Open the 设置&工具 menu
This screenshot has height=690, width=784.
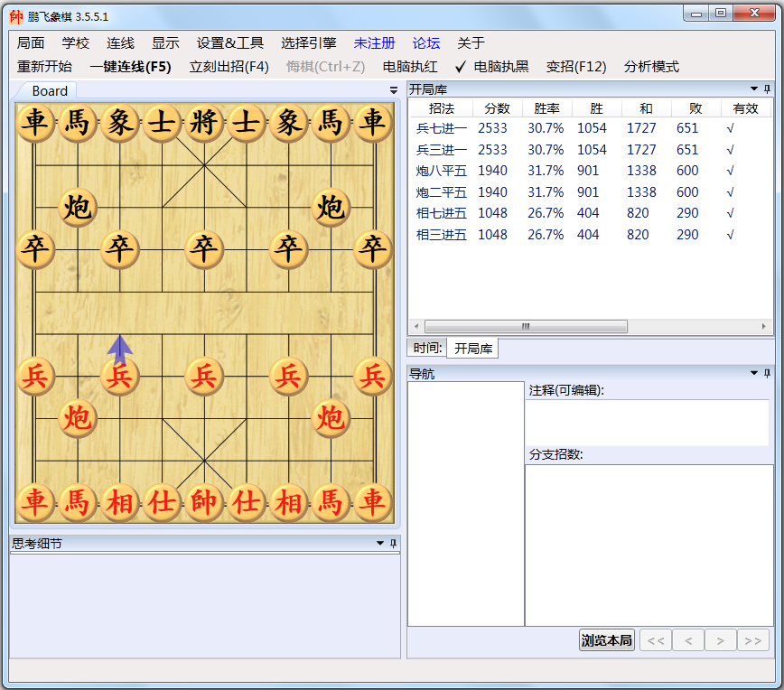tap(229, 42)
